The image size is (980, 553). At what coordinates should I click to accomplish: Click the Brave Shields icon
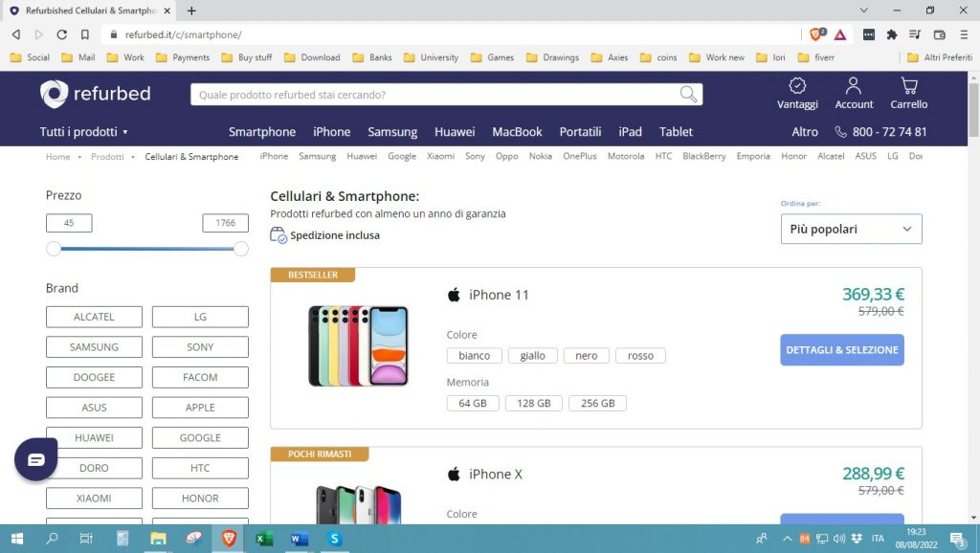coord(816,34)
